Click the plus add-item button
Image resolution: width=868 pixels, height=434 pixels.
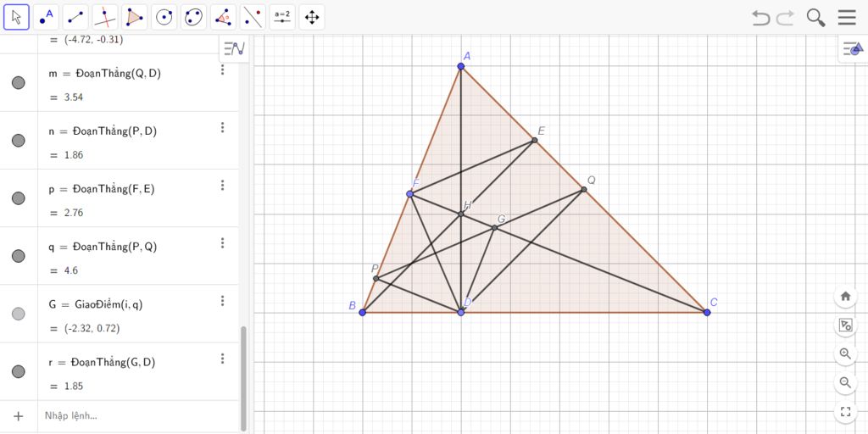[19, 415]
